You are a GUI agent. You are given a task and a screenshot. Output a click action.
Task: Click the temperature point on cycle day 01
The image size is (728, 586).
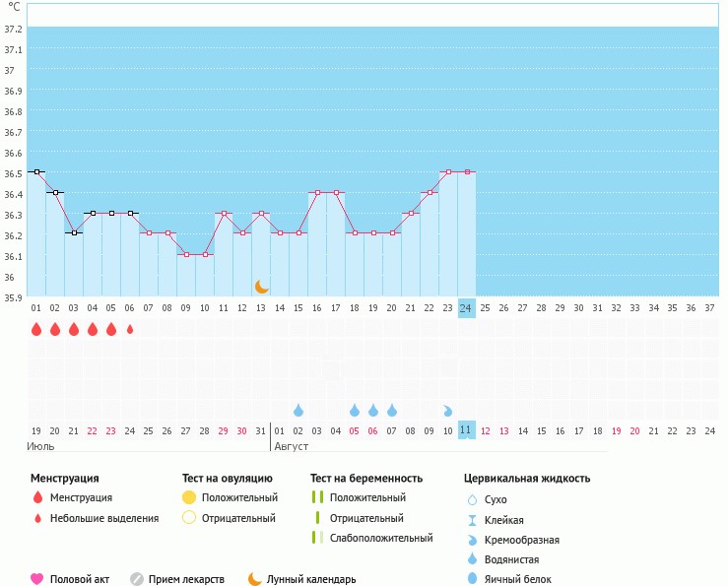(36, 171)
